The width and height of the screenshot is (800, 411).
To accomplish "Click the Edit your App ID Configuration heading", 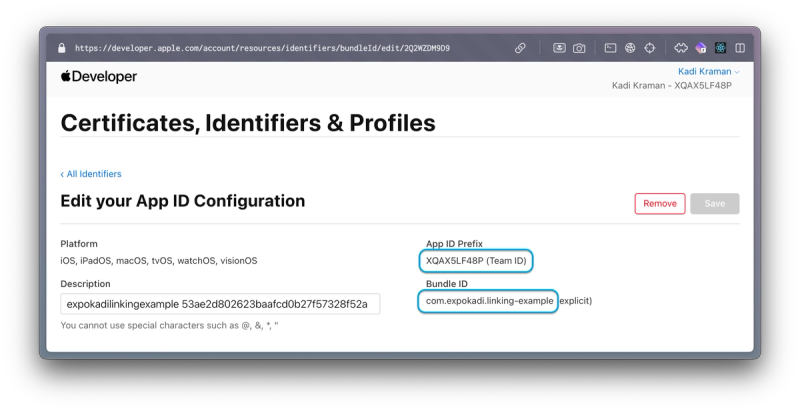I will click(183, 201).
